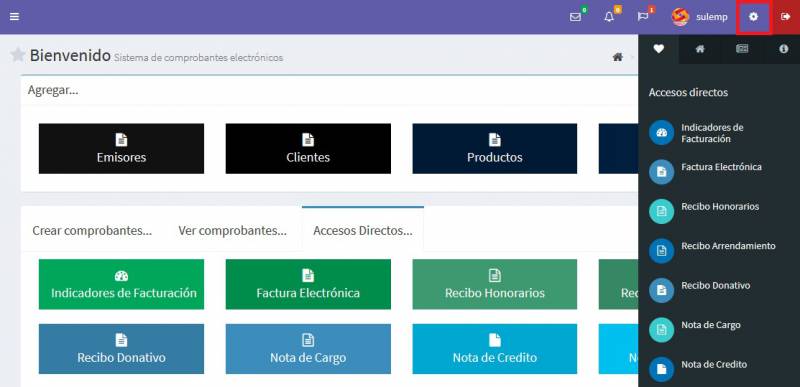Open the hamburger menu icon
Image resolution: width=800 pixels, height=387 pixels.
[x=14, y=17]
